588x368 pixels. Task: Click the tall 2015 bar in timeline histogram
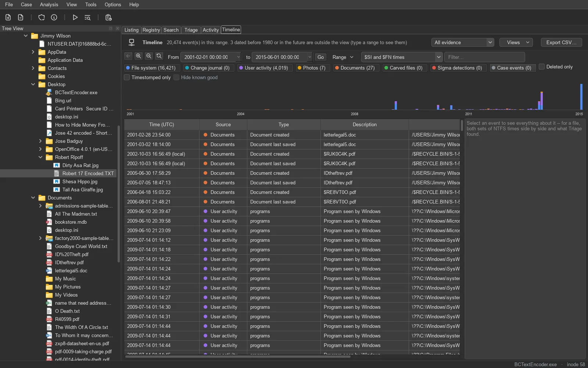pos(581,97)
